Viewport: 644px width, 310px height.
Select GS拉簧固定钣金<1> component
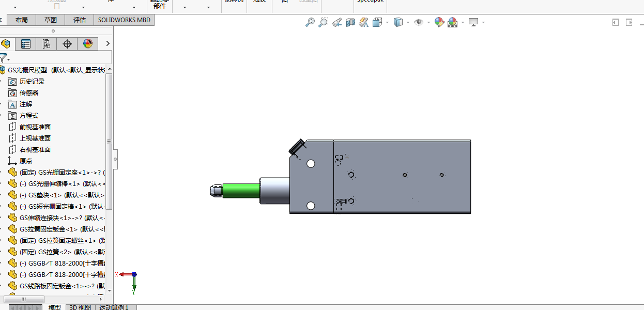pyautogui.click(x=62, y=229)
